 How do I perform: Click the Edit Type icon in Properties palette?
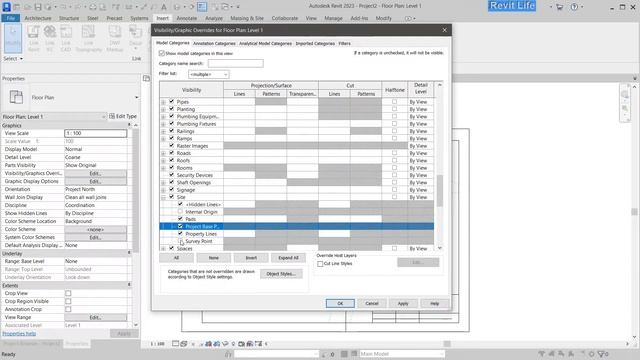point(123,116)
